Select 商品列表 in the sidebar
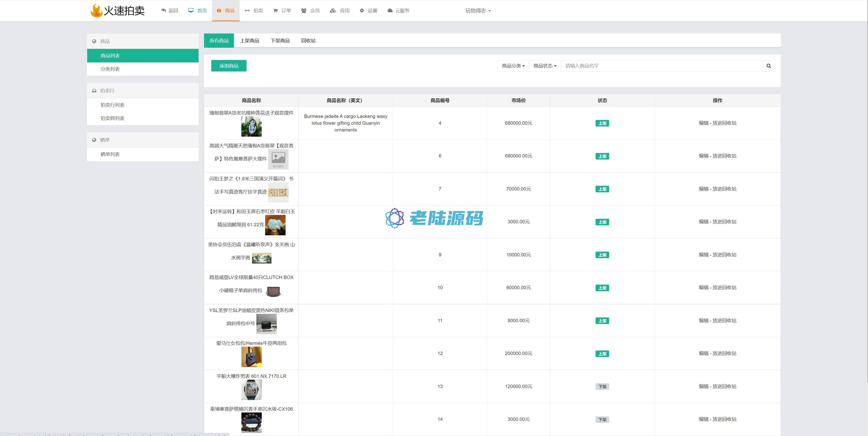The height and width of the screenshot is (436, 868). click(143, 56)
